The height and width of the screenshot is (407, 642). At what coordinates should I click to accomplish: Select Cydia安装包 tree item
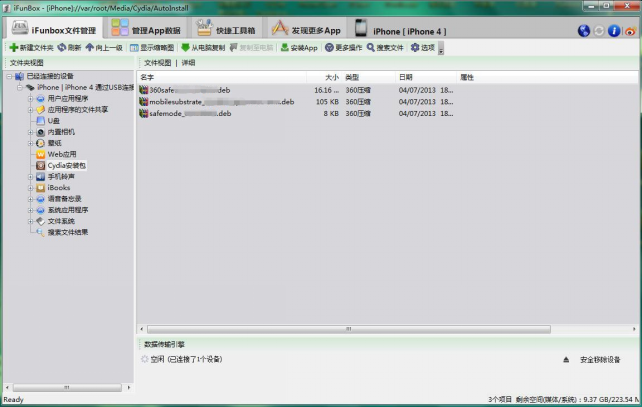66,165
